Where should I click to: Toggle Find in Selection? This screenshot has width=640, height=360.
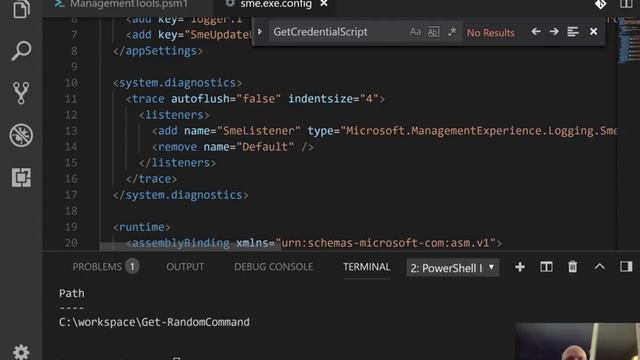pos(573,31)
